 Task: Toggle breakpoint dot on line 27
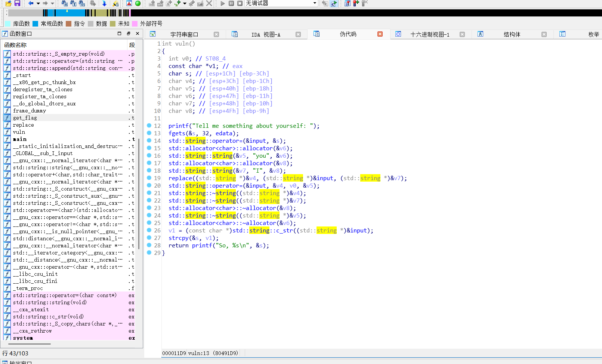pos(149,238)
